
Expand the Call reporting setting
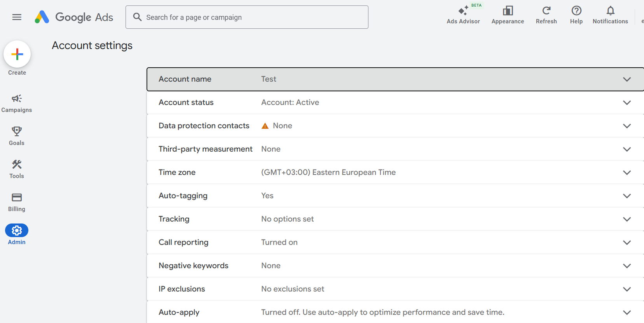(x=627, y=243)
